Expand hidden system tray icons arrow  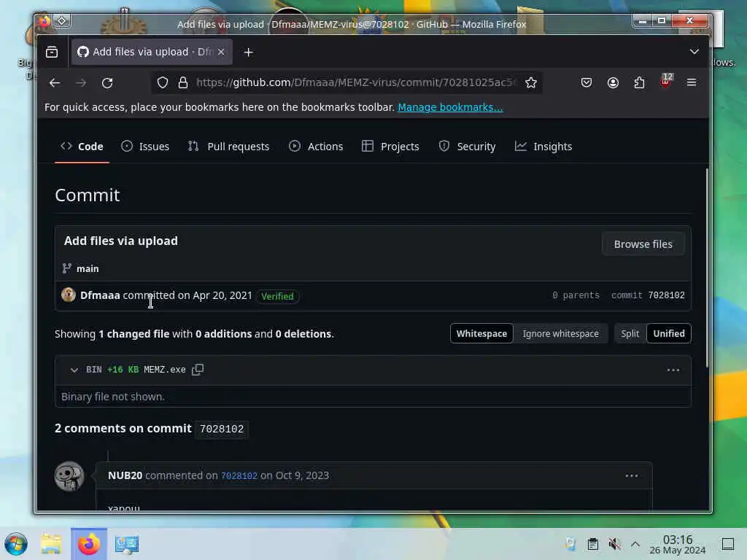(635, 543)
